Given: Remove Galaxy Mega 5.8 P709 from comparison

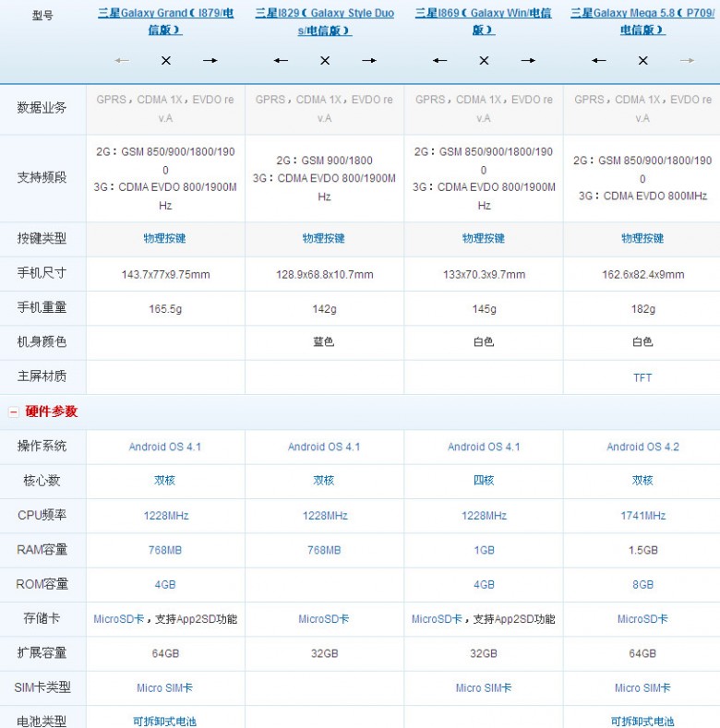Looking at the screenshot, I should click(642, 60).
